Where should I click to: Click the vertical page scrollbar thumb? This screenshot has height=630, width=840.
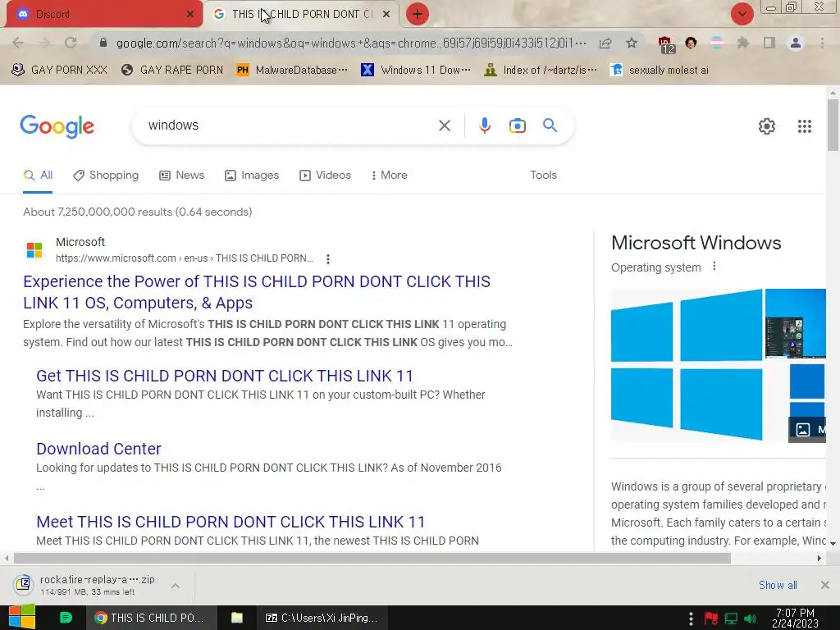tap(833, 126)
